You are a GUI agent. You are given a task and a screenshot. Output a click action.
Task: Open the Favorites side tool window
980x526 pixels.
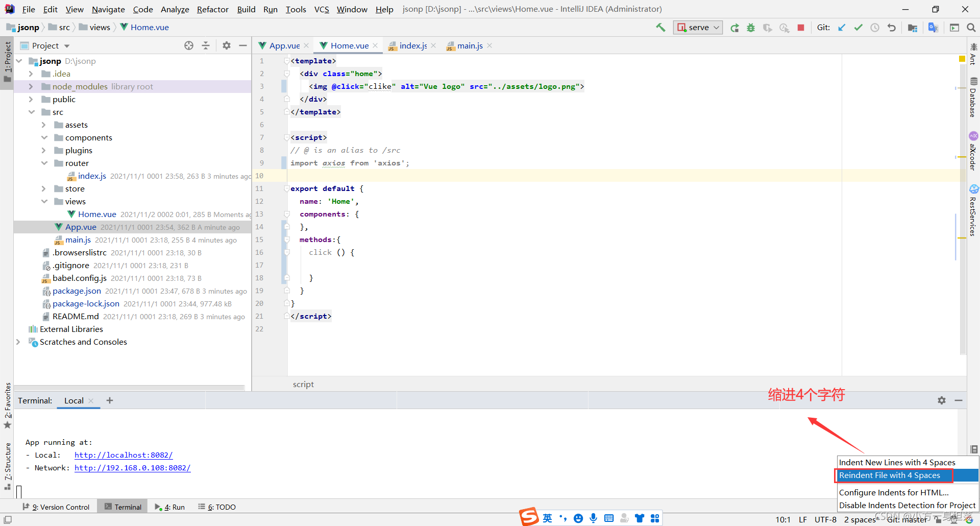pos(8,405)
